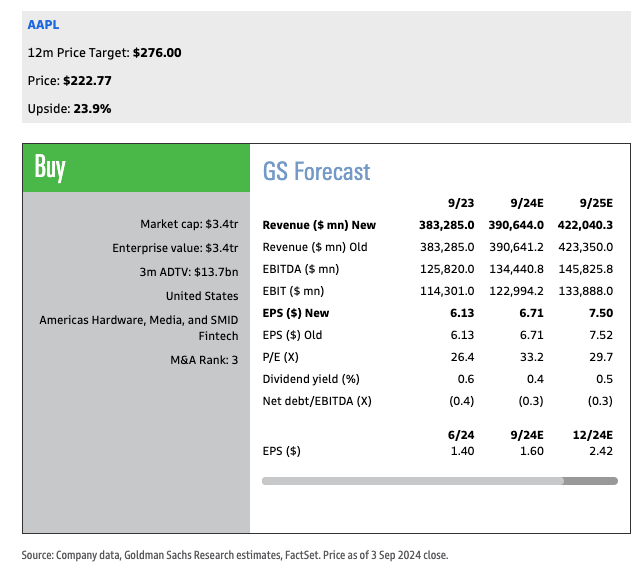The width and height of the screenshot is (640, 569).
Task: Select the 9/23 column header
Action: 457,200
